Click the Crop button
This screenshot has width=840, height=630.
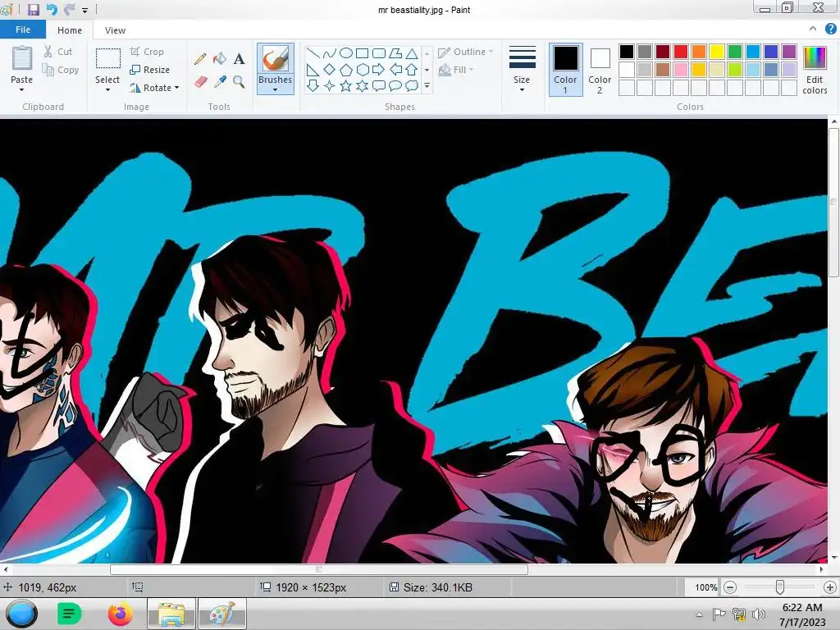pyautogui.click(x=147, y=52)
